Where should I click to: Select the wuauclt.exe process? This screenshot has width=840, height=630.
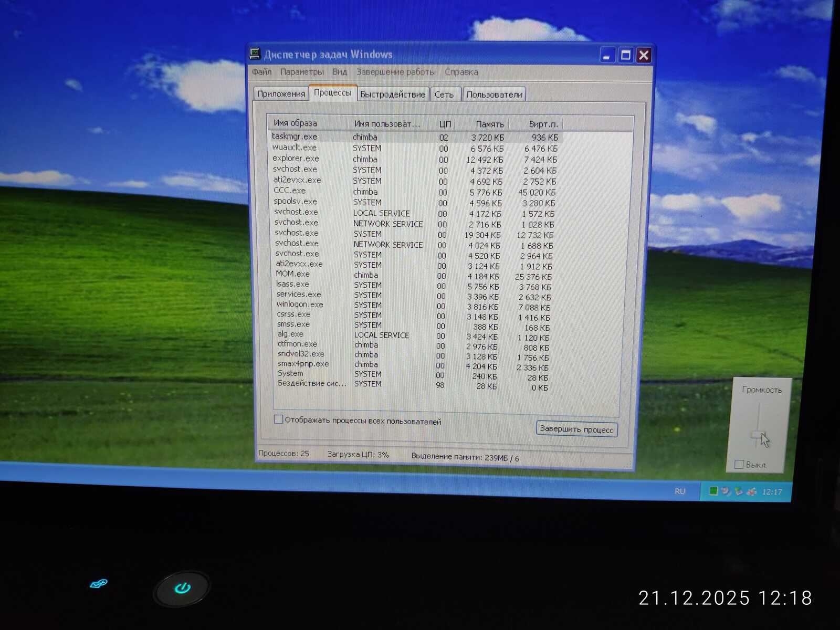click(415, 148)
